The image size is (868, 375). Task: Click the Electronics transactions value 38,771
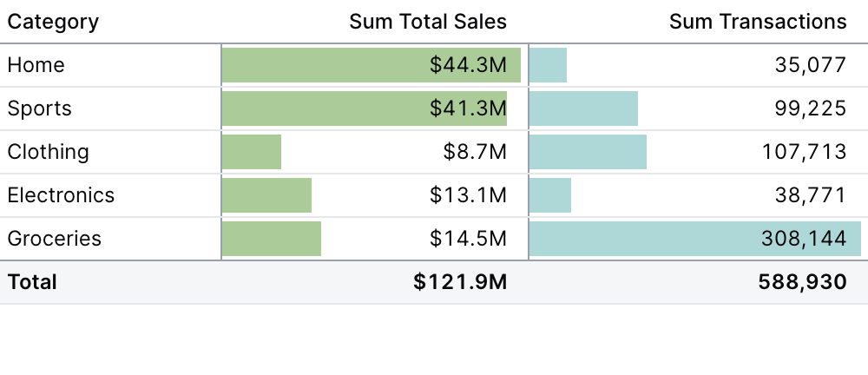[811, 195]
